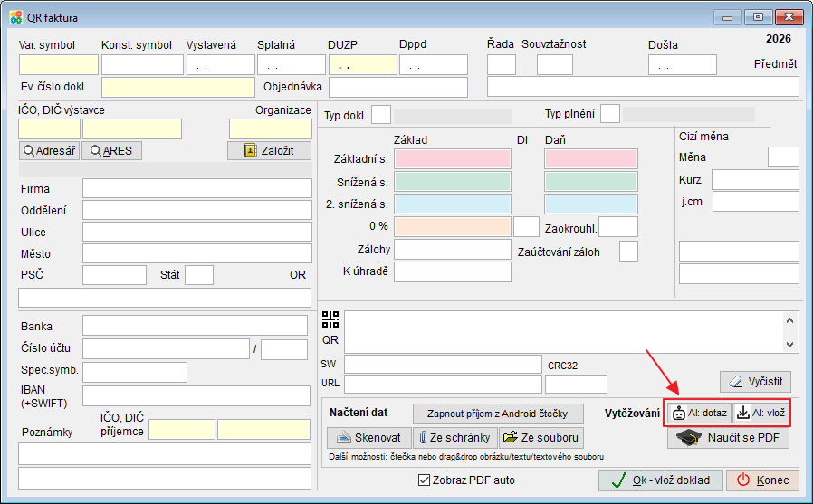Click the j.cm field
The width and height of the screenshot is (813, 504).
point(756,202)
